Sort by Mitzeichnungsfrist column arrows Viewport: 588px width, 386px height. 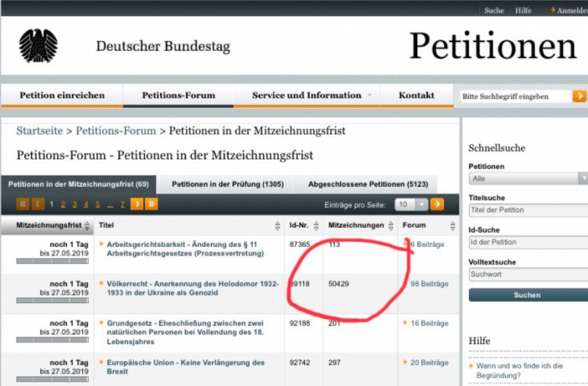click(x=87, y=226)
